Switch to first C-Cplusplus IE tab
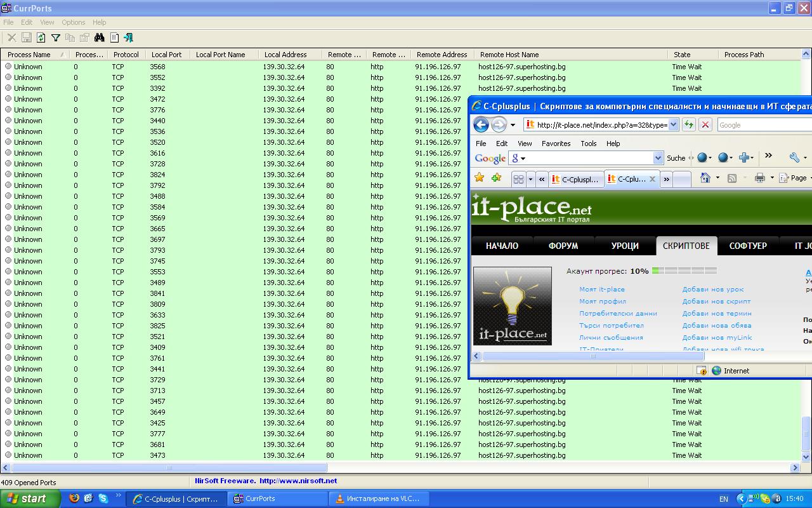812x508 pixels. pyautogui.click(x=576, y=179)
